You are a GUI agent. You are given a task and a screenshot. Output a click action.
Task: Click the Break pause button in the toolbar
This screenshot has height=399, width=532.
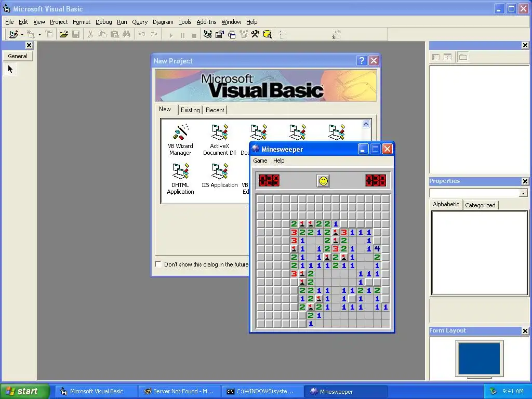click(x=182, y=35)
